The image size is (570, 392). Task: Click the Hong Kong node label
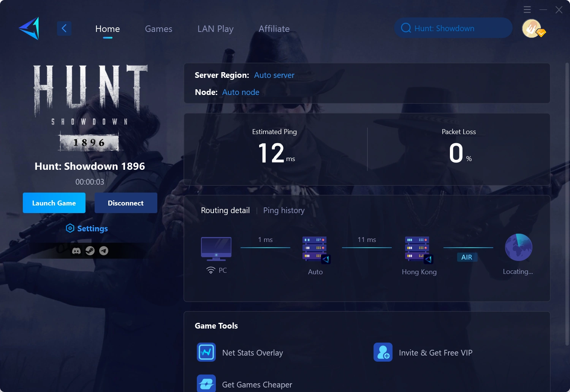(x=419, y=272)
